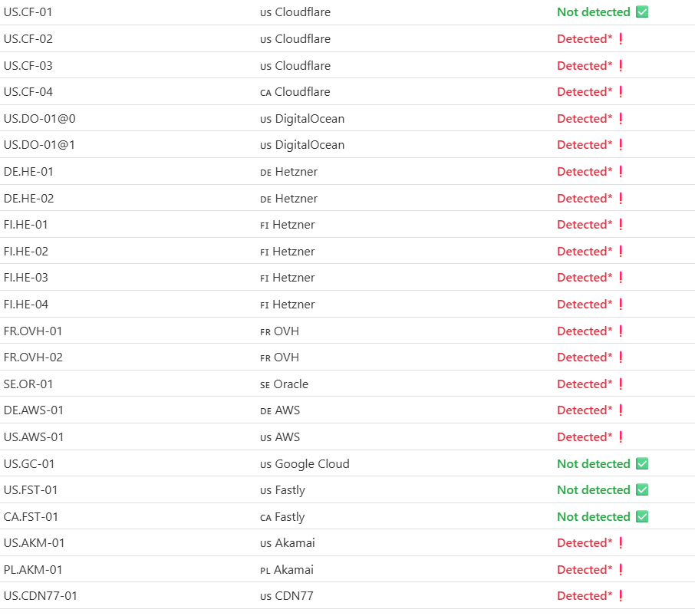Click green checkmark icon for US.CF-01

click(x=642, y=12)
